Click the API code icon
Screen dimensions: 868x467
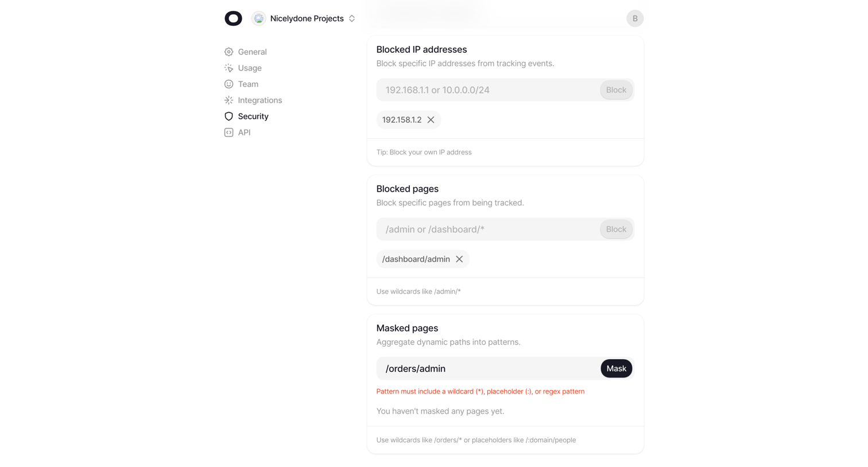(228, 132)
